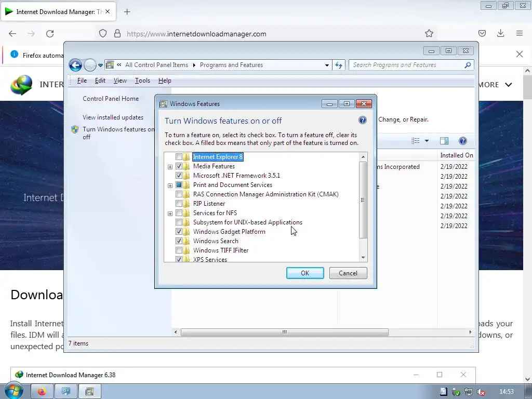532x399 pixels.
Task: Click View installed updates link
Action: point(113,117)
